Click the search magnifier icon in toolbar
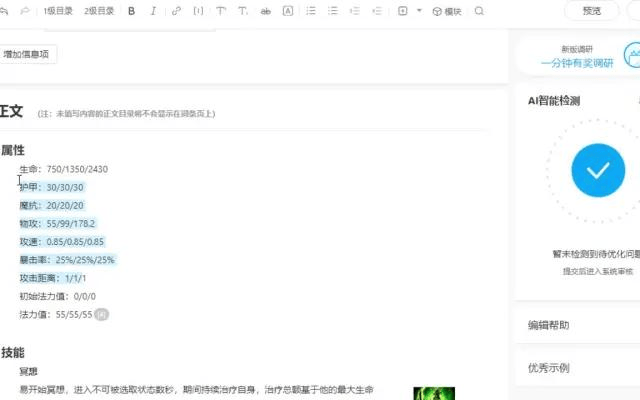This screenshot has height=400, width=640. [x=479, y=11]
